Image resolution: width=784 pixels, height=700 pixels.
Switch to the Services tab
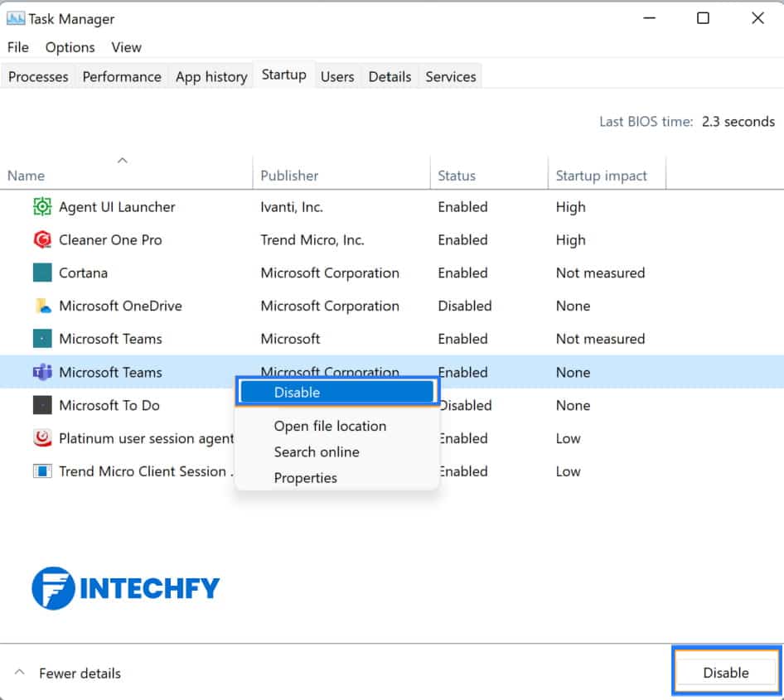coord(451,76)
